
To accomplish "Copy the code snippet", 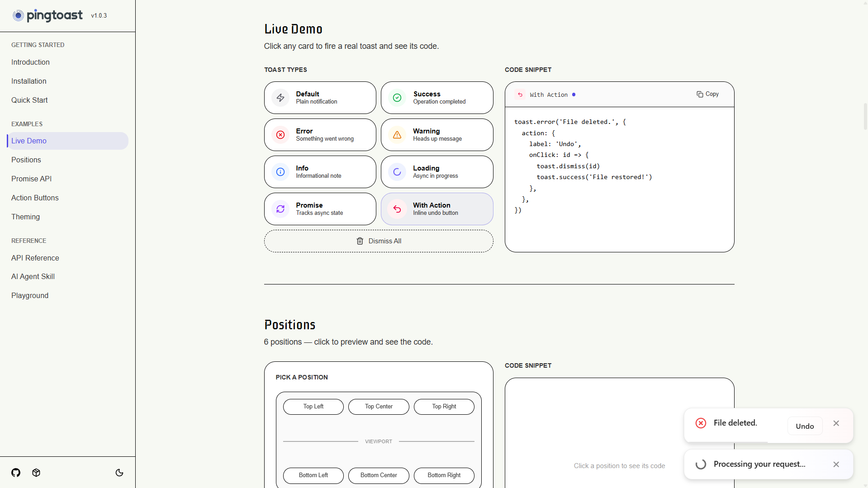I will (708, 94).
